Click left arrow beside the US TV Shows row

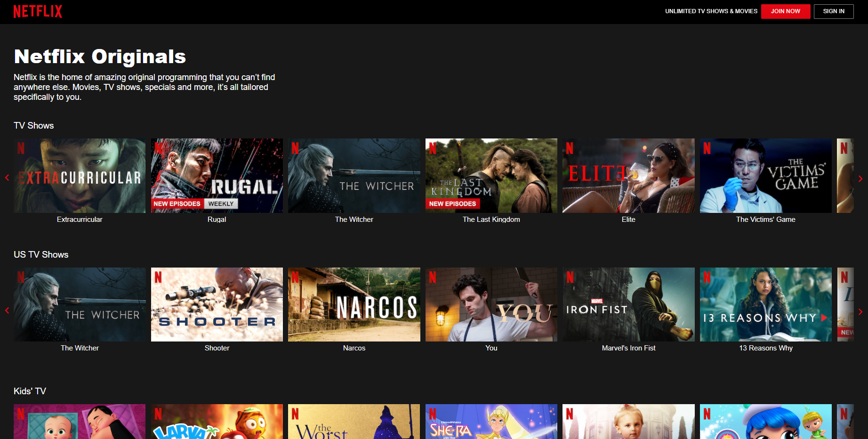7,311
